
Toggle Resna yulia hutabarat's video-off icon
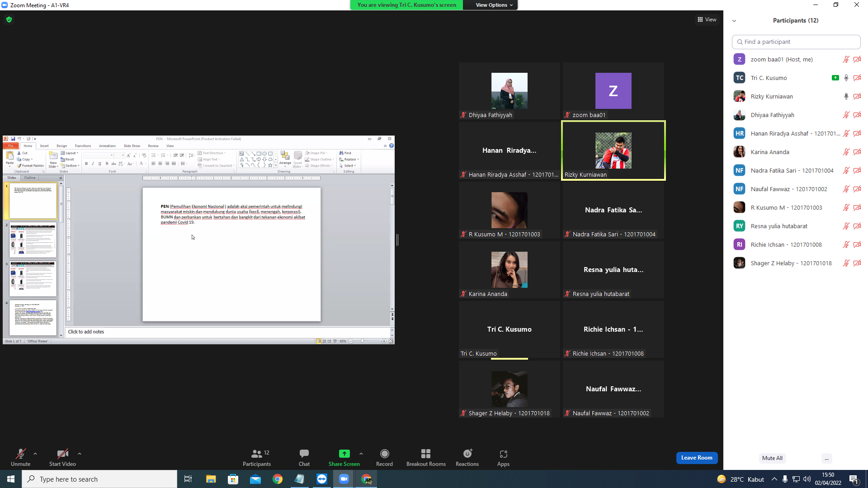[857, 226]
